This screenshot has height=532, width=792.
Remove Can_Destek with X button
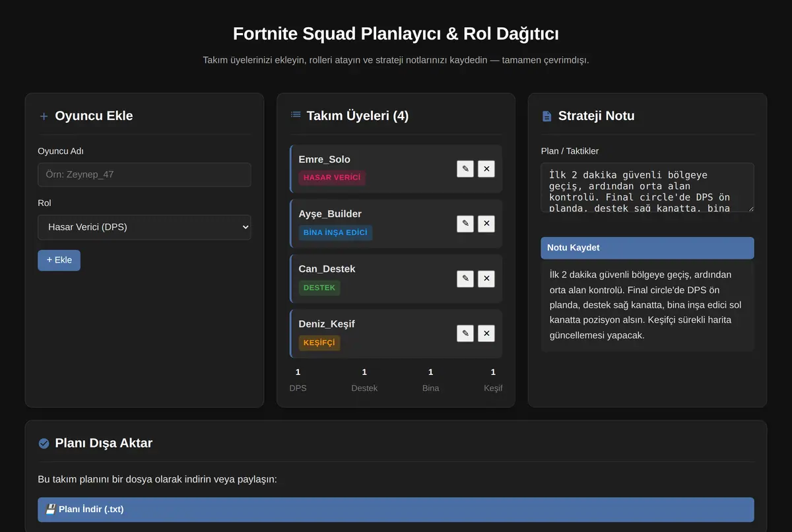(x=486, y=279)
